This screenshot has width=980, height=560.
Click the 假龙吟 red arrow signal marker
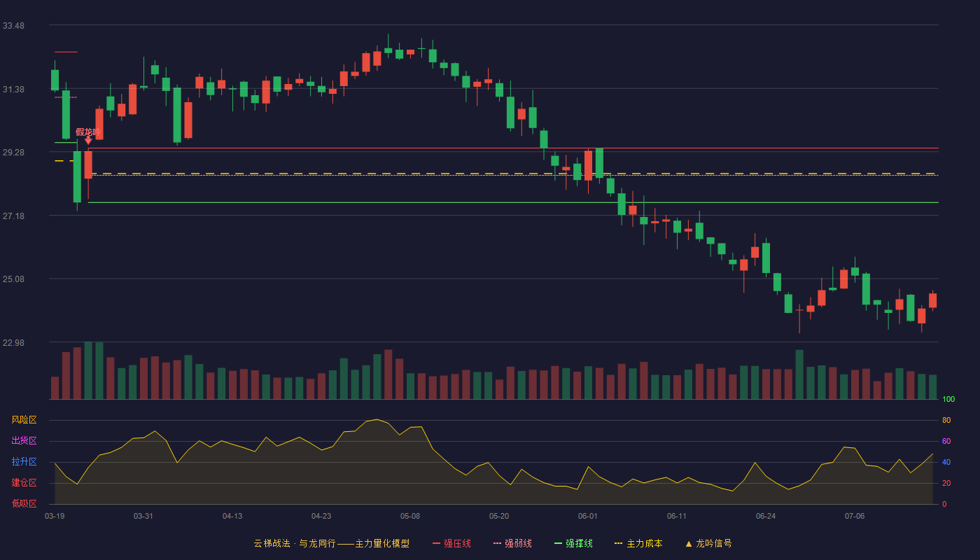[88, 141]
